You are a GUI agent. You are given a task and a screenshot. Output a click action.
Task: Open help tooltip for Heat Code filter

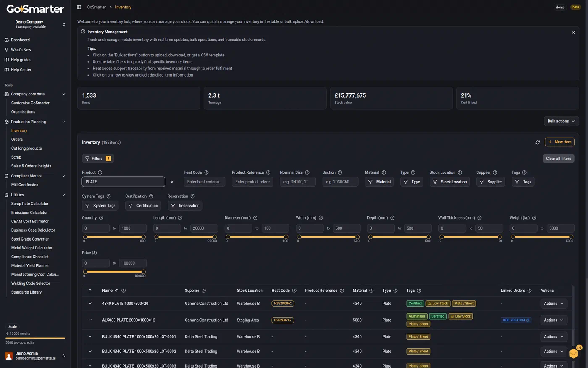tap(206, 172)
